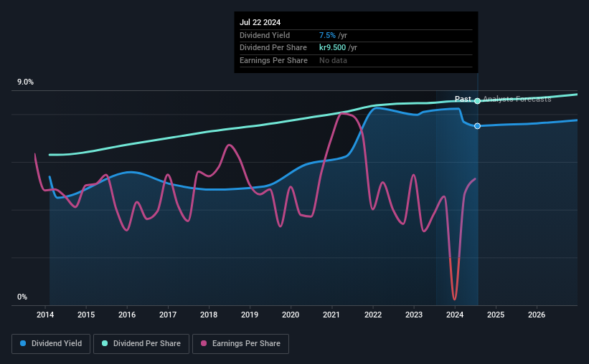Image resolution: width=589 pixels, height=364 pixels.
Task: Select the teal dividend per share data point marker
Action: click(477, 101)
